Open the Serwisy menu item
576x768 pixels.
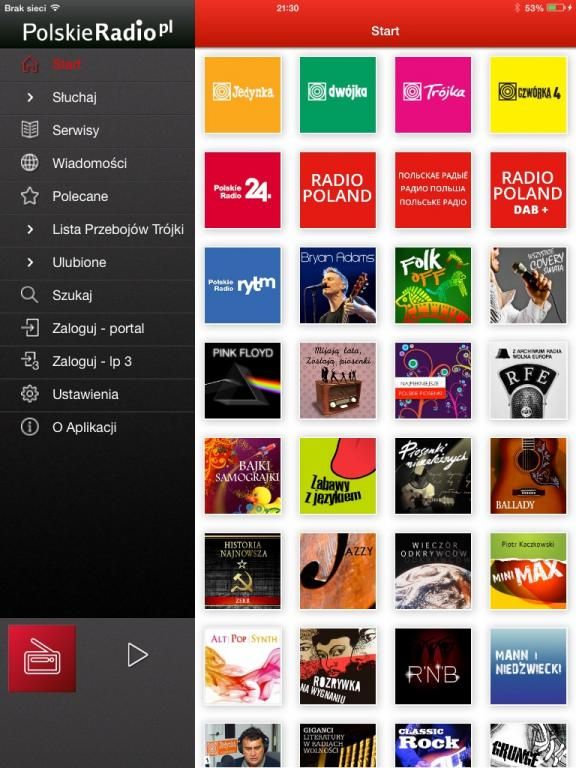pos(97,130)
